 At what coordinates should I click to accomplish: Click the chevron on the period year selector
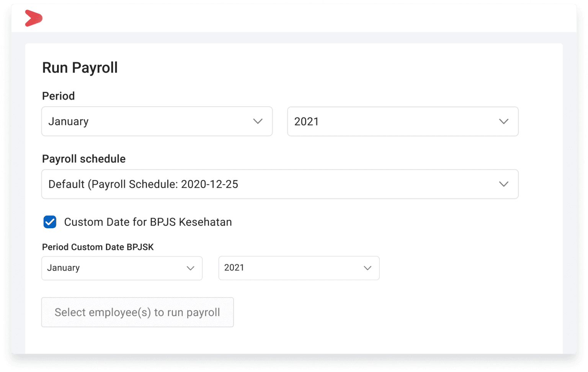click(504, 121)
